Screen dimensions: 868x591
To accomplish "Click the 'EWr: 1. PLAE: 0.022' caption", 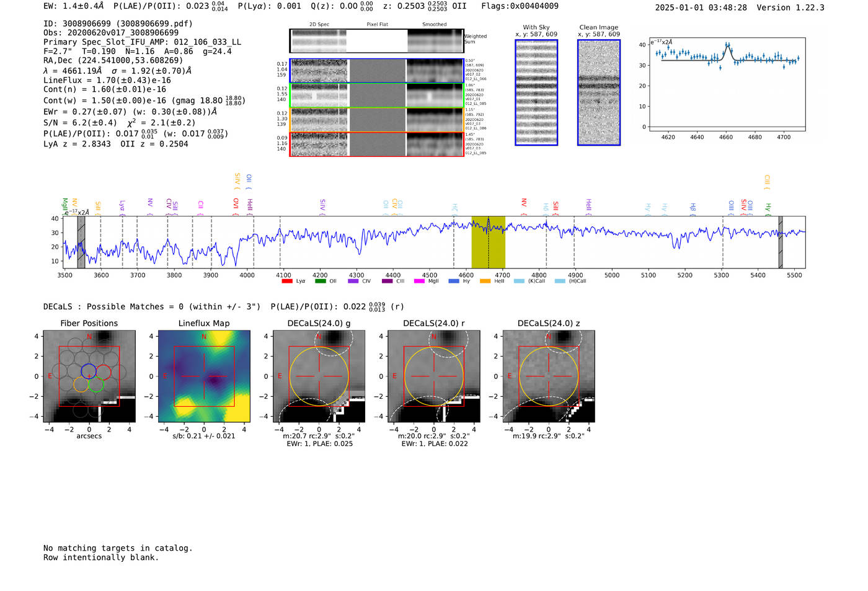I will pos(434,443).
